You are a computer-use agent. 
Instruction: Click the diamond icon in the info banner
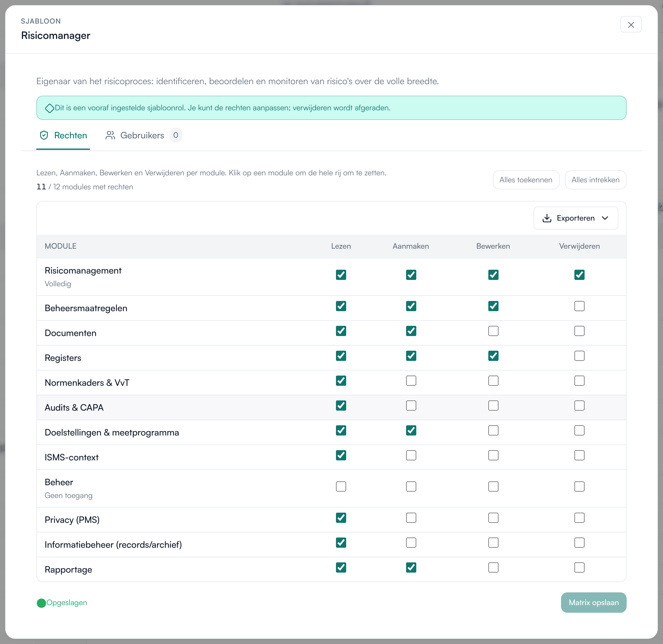tap(50, 108)
